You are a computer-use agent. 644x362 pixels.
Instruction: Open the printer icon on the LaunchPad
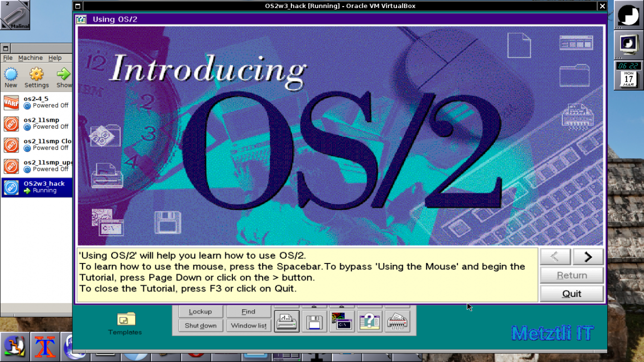coord(286,321)
